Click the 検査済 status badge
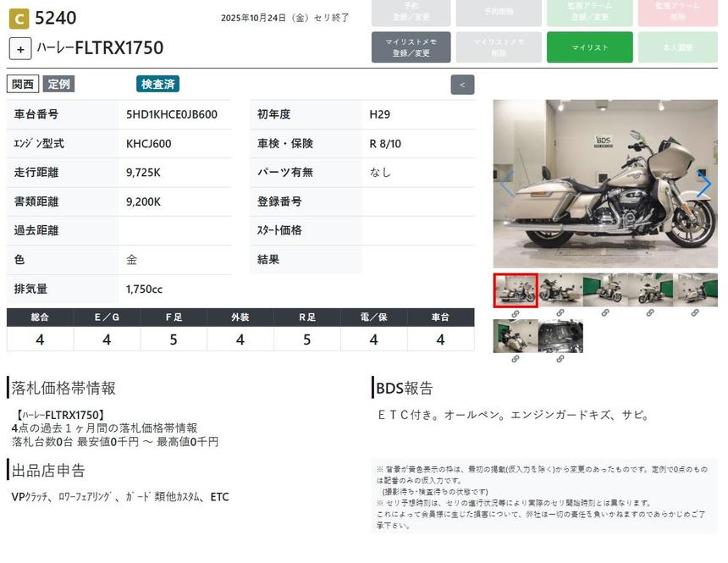728x563 pixels. point(157,84)
